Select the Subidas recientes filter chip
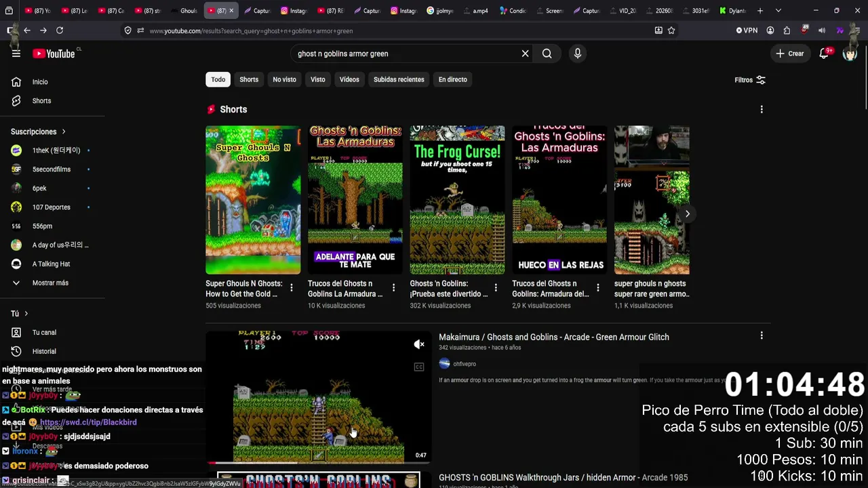Image resolution: width=868 pixels, height=488 pixels. click(x=399, y=79)
